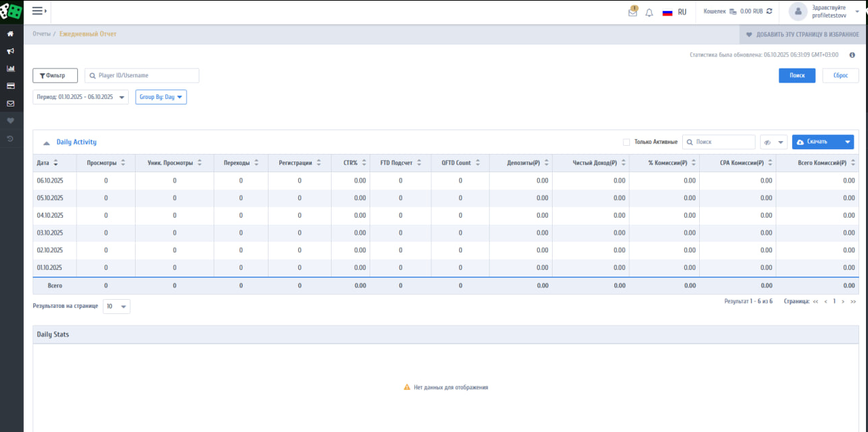Collapse the Daily Activity panel

[x=47, y=142]
